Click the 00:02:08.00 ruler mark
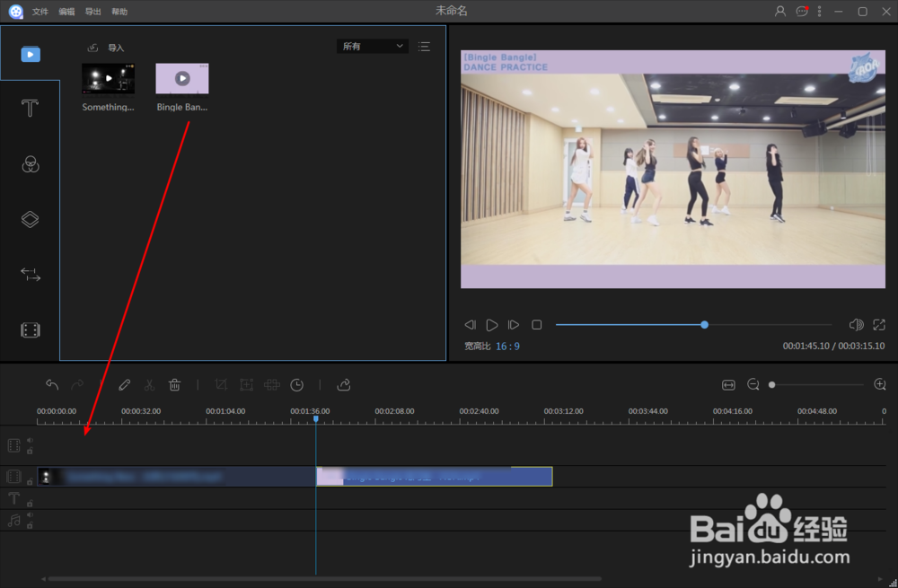 coord(394,411)
